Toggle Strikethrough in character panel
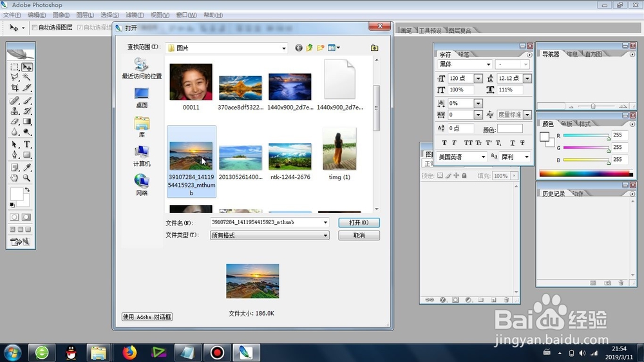644x362 pixels. coord(522,143)
